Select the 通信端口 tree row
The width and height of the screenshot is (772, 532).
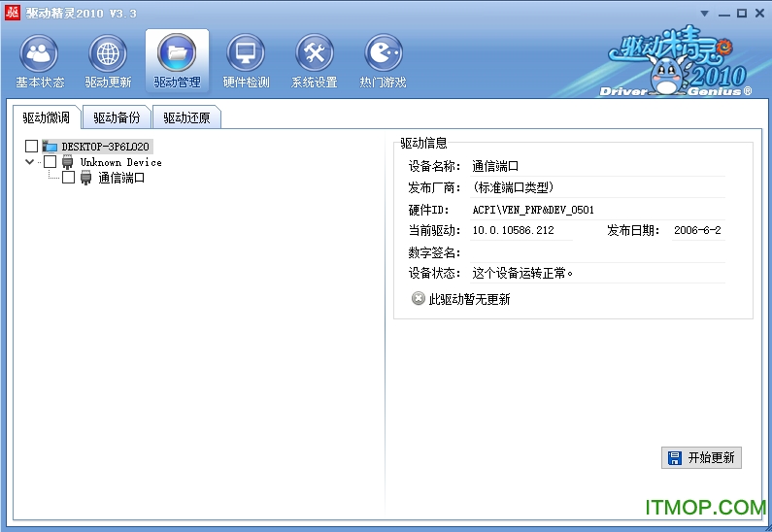tap(121, 178)
